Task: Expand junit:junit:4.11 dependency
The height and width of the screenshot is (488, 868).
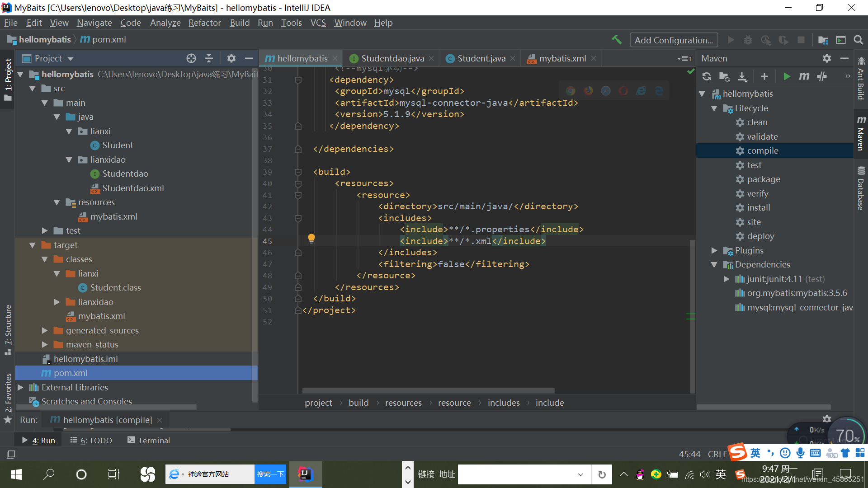Action: coord(726,279)
